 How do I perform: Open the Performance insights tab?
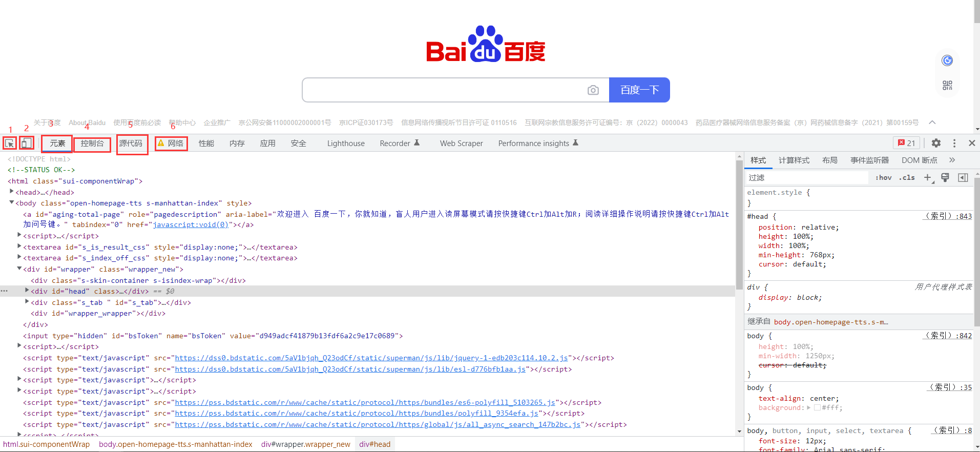click(x=538, y=143)
